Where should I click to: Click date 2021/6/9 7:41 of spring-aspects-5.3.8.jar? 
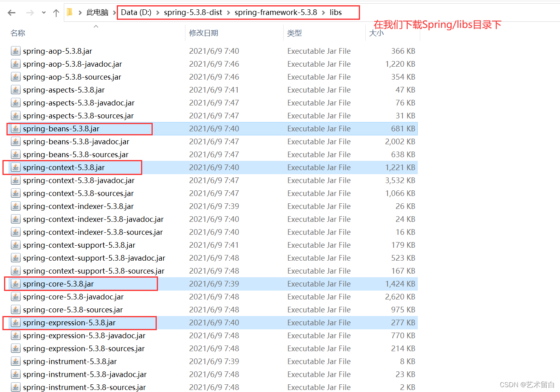(214, 90)
